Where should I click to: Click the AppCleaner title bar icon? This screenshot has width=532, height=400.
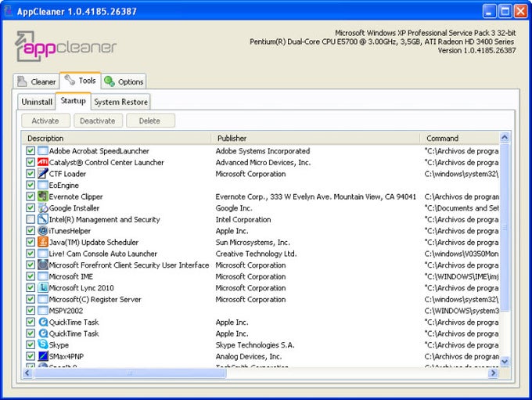(x=8, y=11)
